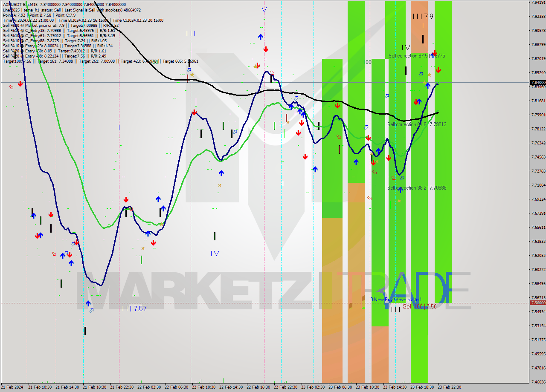546x392 pixels.
Task: Click the 'Sell 100 | 7.56' label
Action: (x=420, y=306)
